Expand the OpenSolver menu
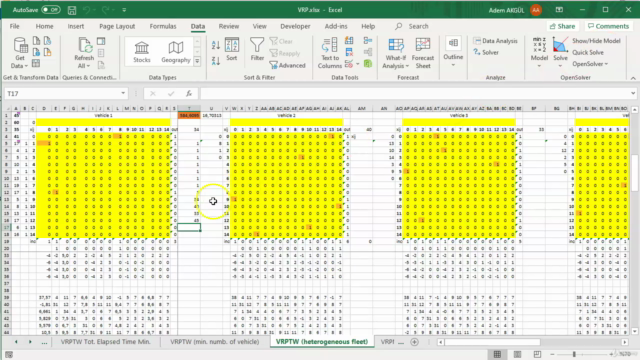This screenshot has width=640, height=360. (x=590, y=64)
